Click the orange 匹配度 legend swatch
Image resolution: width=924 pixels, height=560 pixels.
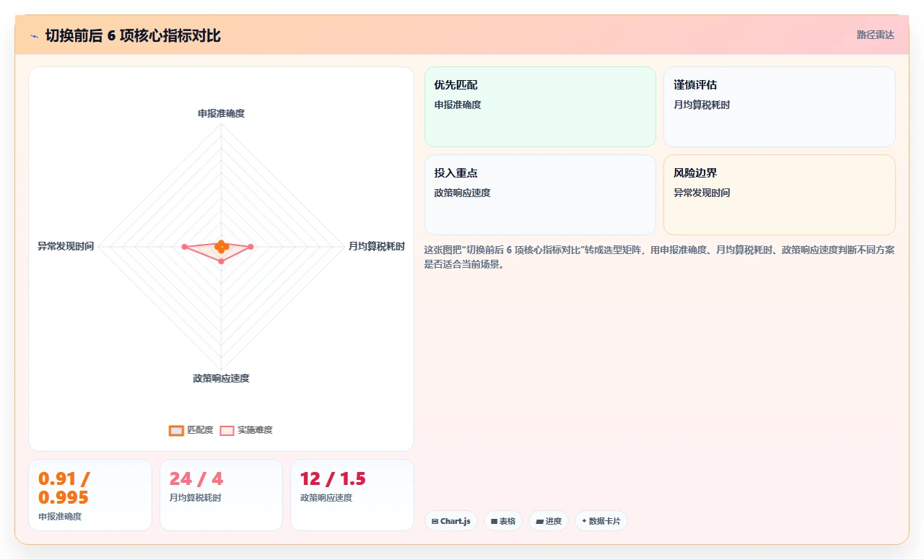point(176,430)
